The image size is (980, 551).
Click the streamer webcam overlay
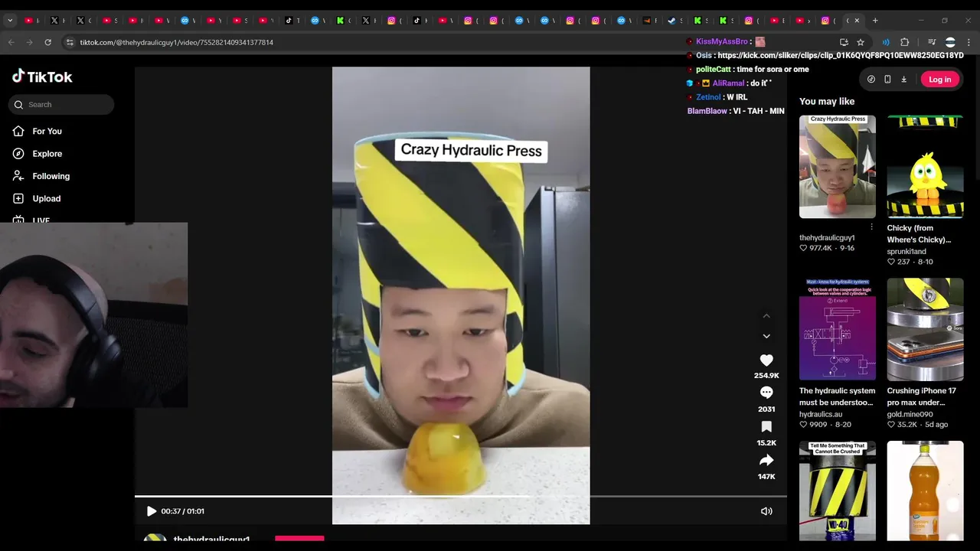pyautogui.click(x=93, y=315)
